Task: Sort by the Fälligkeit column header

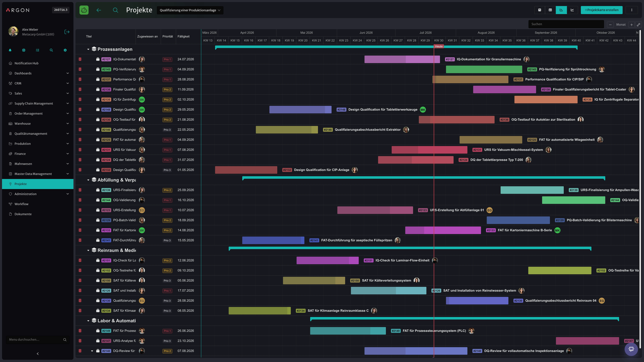Action: coord(184,36)
